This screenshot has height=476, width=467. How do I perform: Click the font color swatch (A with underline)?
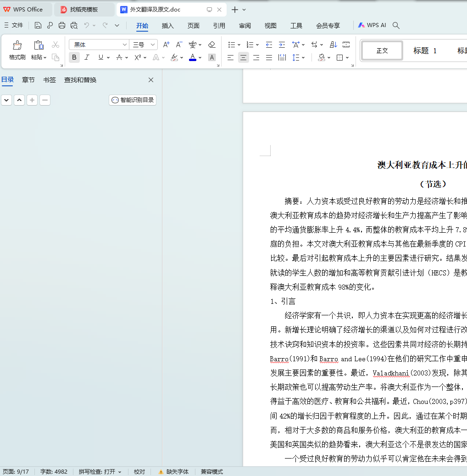192,57
